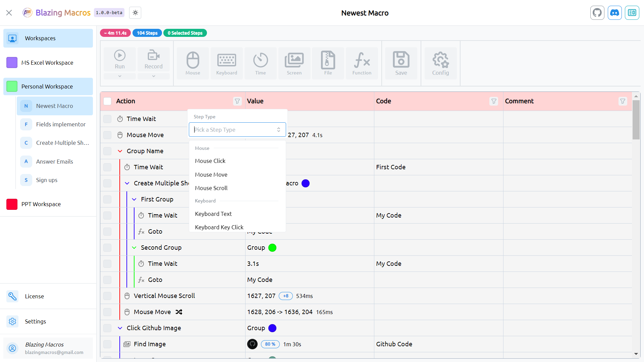Image resolution: width=644 pixels, height=362 pixels.
Task: Click blue color dot of Click Github Image
Action: click(272, 328)
